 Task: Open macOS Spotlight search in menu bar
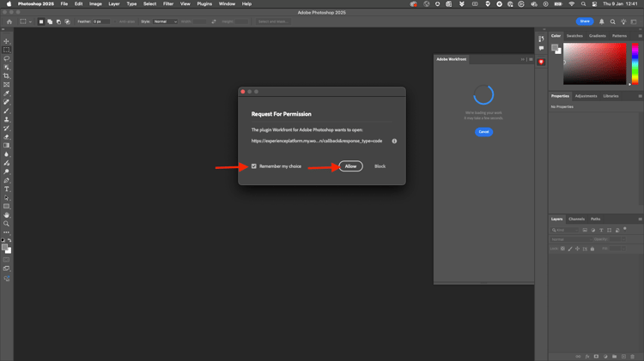pos(583,3)
